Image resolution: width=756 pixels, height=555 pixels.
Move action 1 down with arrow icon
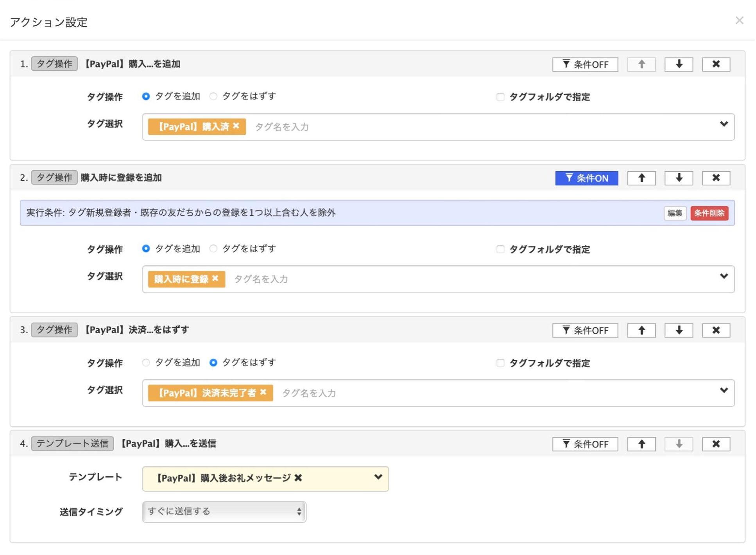(x=678, y=64)
